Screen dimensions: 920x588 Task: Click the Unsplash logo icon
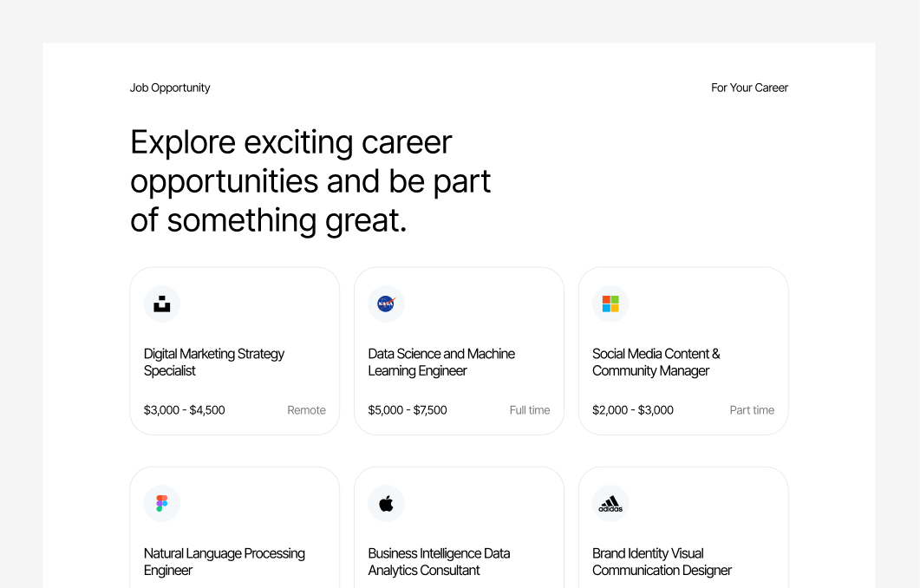(x=161, y=304)
